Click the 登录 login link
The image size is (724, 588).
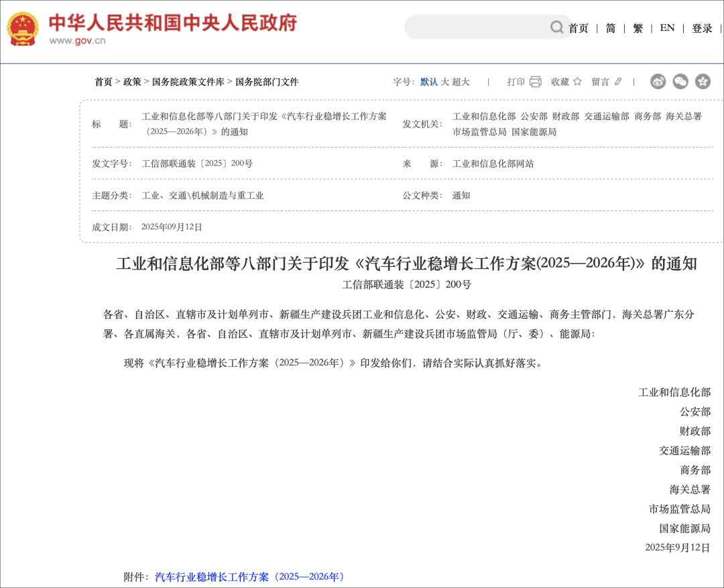point(701,29)
